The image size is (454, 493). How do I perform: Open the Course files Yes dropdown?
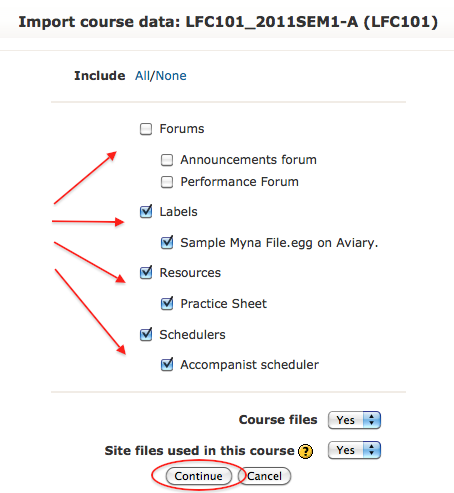coord(354,420)
